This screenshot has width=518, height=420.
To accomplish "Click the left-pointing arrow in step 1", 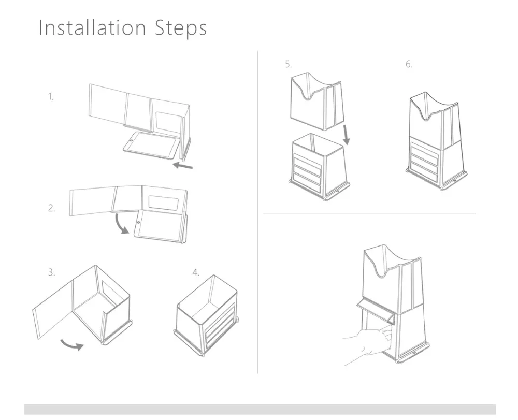I will pos(183,165).
